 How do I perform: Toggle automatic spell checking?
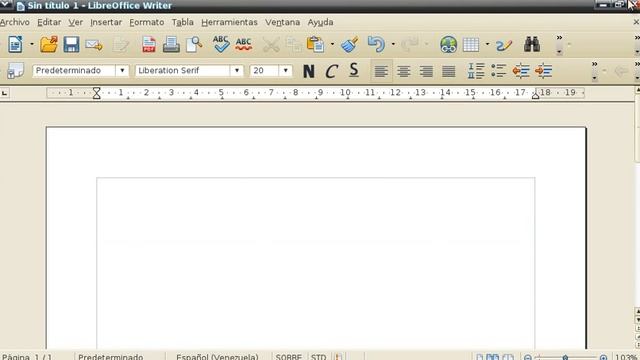coord(244,44)
